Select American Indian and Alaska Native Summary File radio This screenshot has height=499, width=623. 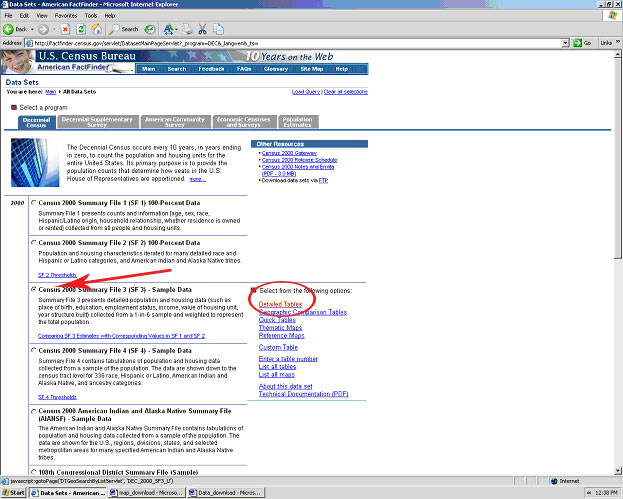pos(34,411)
